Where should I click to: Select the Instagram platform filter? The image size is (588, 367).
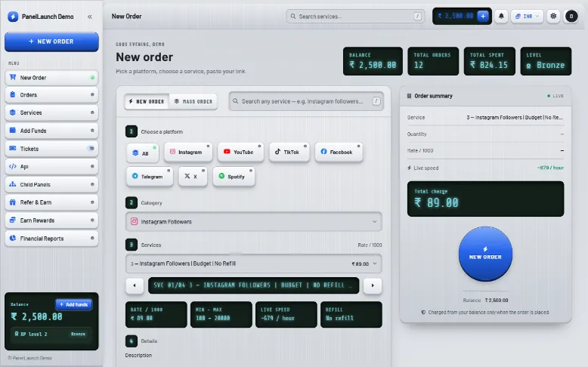188,153
